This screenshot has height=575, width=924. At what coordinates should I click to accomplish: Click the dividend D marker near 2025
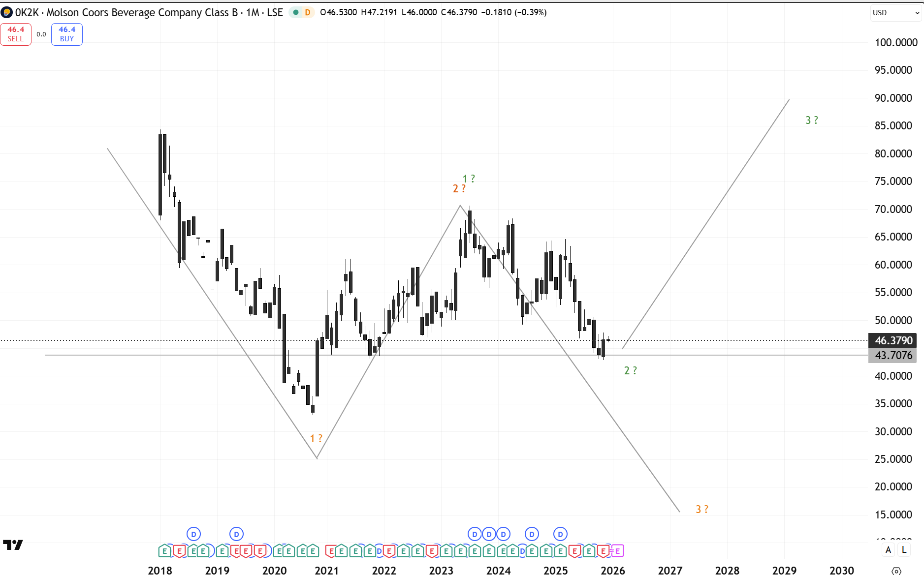pos(560,534)
